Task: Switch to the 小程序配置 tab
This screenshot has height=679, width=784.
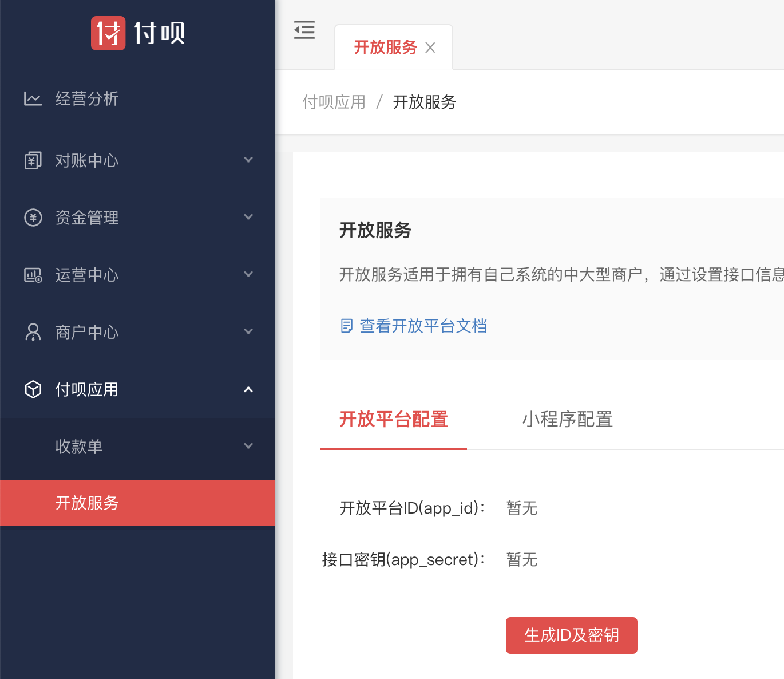Action: (x=568, y=420)
